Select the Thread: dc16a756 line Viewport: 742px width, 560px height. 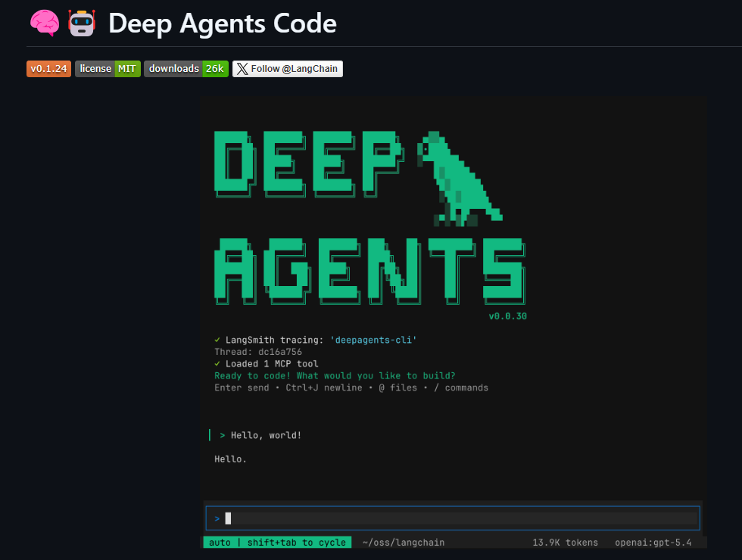coord(258,352)
